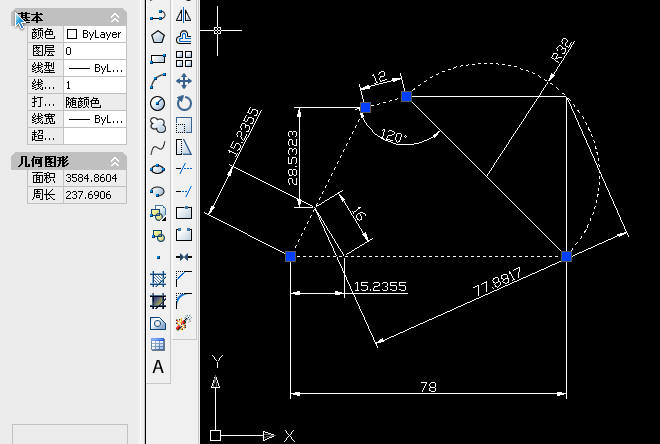The image size is (660, 444).
Task: Click the top-left blue grip near the 12 dimension
Action: point(365,108)
